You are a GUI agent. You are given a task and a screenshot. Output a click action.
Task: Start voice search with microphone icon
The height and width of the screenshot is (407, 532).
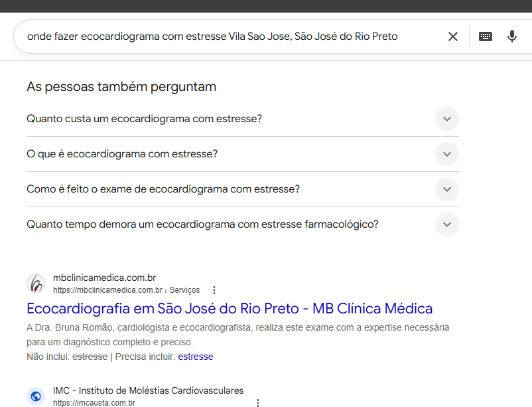(511, 37)
